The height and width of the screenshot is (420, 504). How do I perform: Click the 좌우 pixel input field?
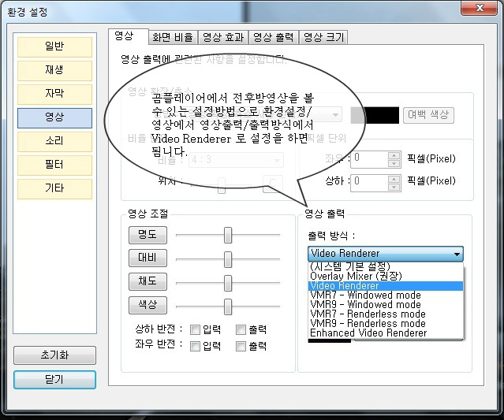(x=369, y=159)
